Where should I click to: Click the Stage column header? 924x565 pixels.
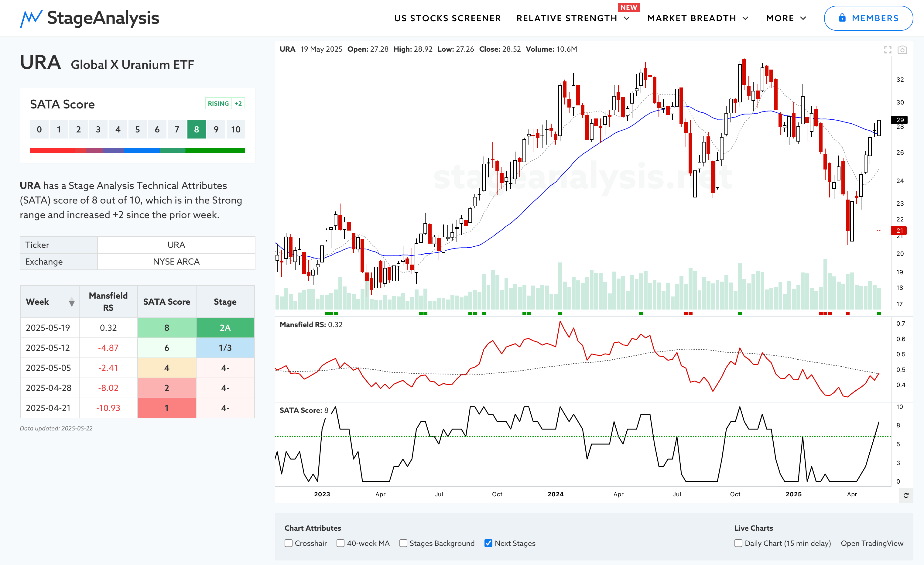coord(225,301)
